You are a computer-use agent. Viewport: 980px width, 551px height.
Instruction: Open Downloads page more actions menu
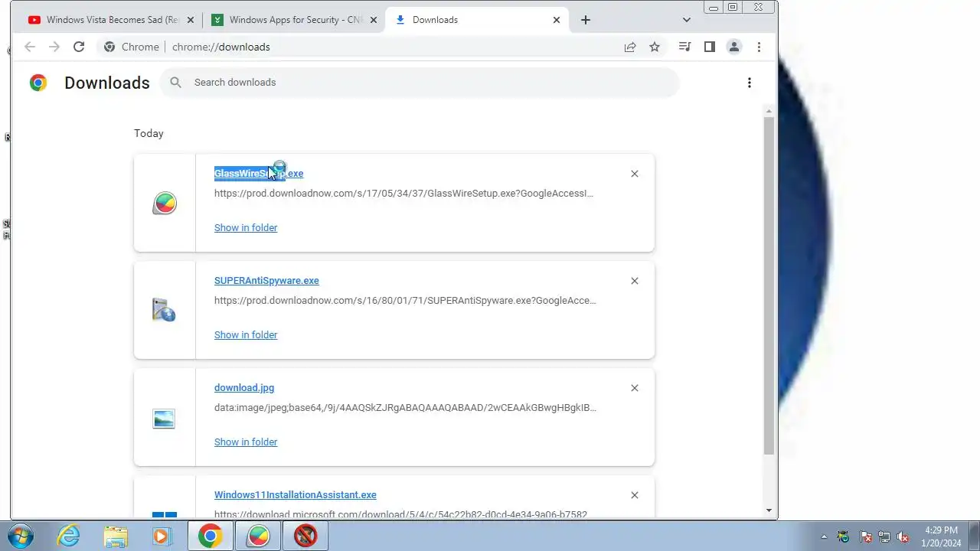click(750, 83)
